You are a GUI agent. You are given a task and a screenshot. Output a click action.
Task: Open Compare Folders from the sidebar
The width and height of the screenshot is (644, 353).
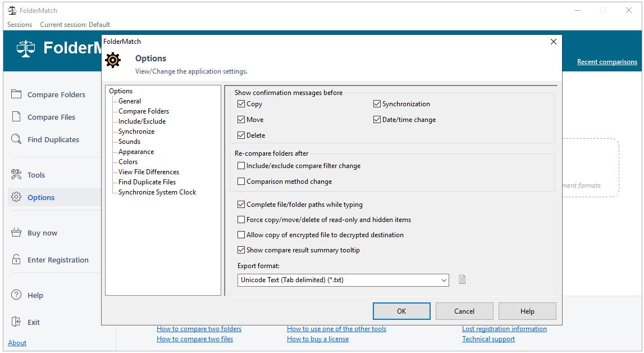pos(56,94)
